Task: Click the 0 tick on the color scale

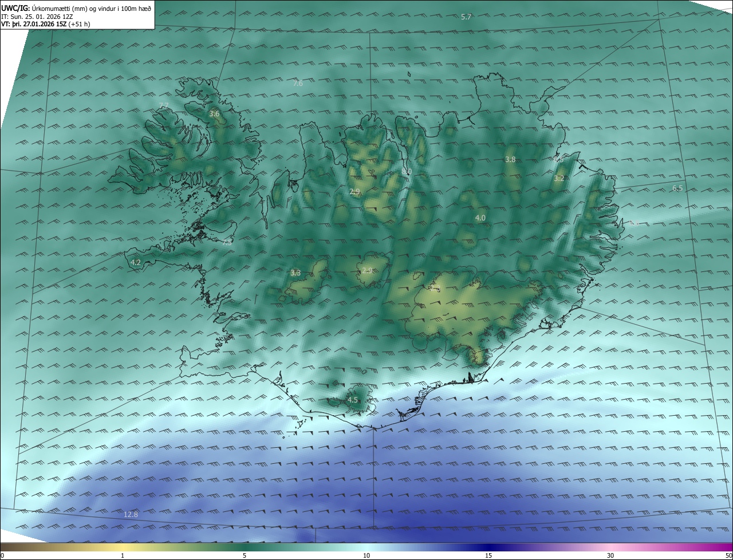Action: pos(2,555)
